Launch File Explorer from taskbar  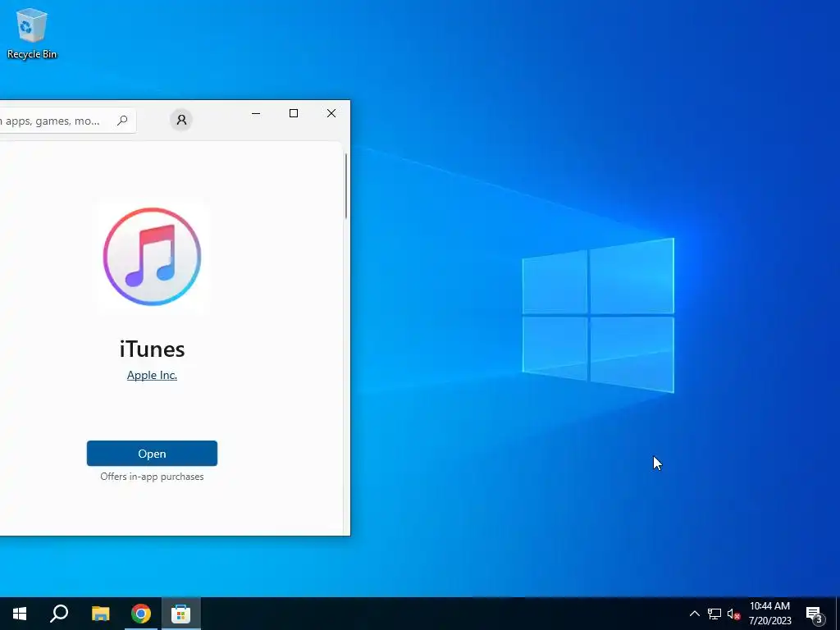(x=100, y=614)
